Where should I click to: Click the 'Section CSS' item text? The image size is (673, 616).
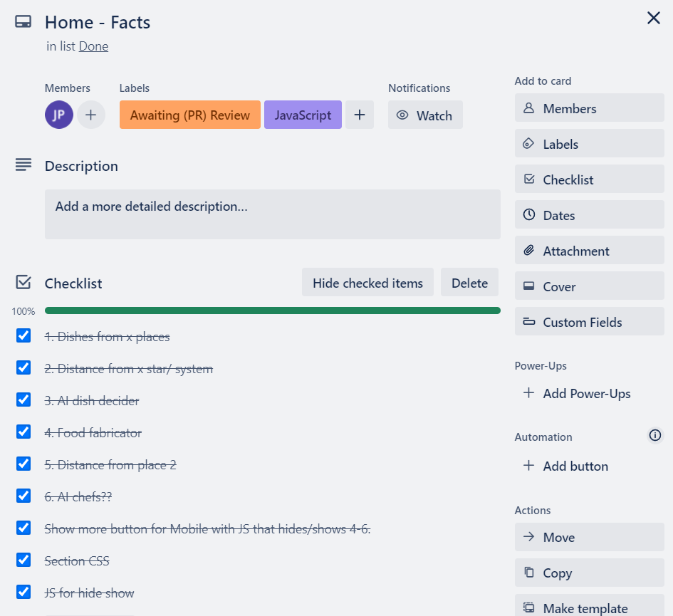(77, 561)
